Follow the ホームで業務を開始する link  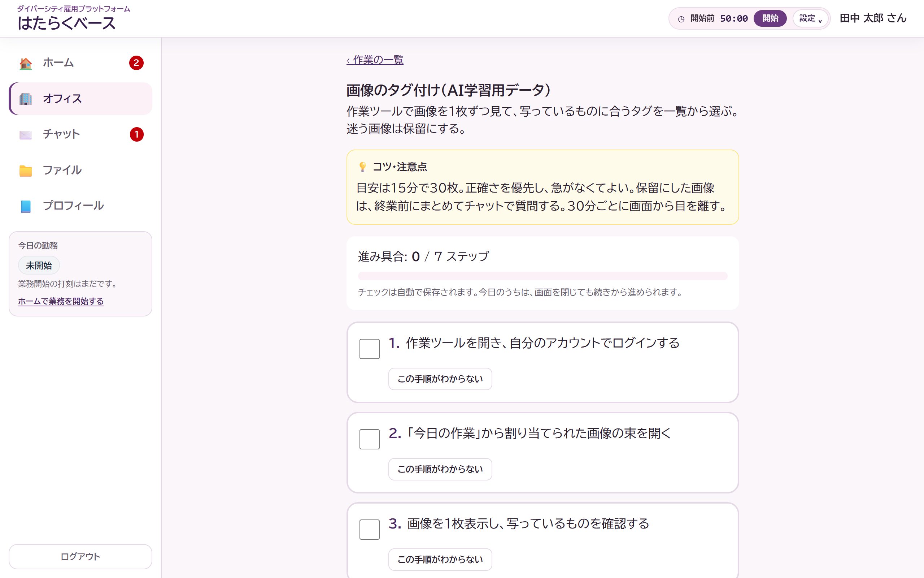click(61, 301)
